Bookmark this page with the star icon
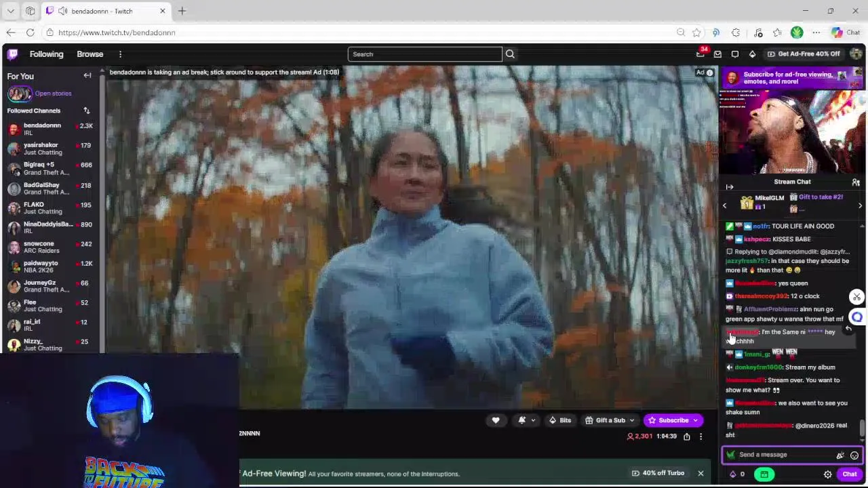The height and width of the screenshot is (488, 868). coord(696,33)
